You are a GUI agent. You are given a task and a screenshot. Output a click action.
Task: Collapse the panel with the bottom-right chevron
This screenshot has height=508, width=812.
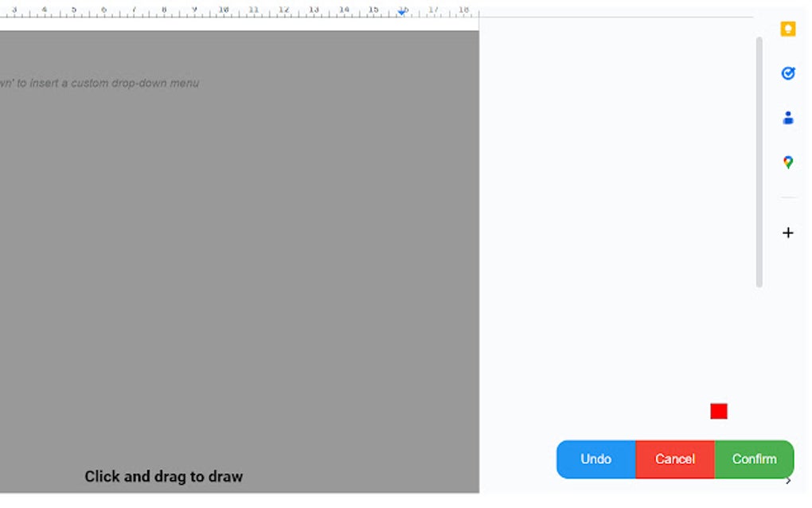(789, 480)
